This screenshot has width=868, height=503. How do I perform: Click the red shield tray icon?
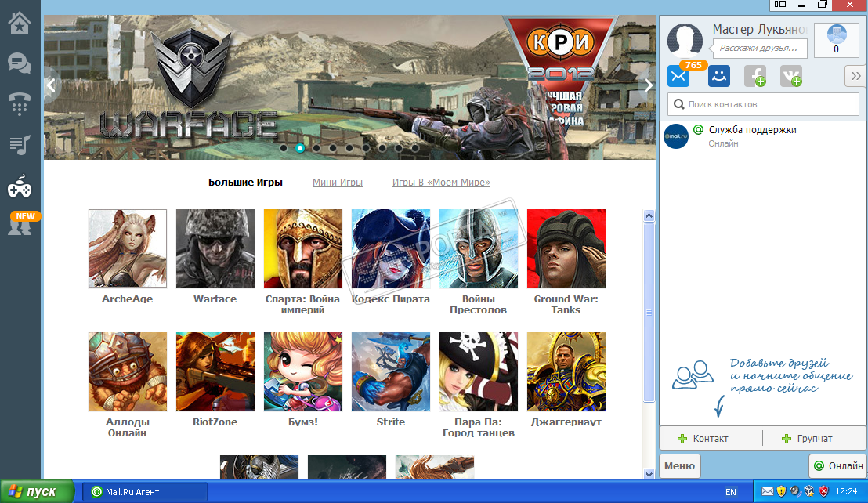tap(823, 490)
